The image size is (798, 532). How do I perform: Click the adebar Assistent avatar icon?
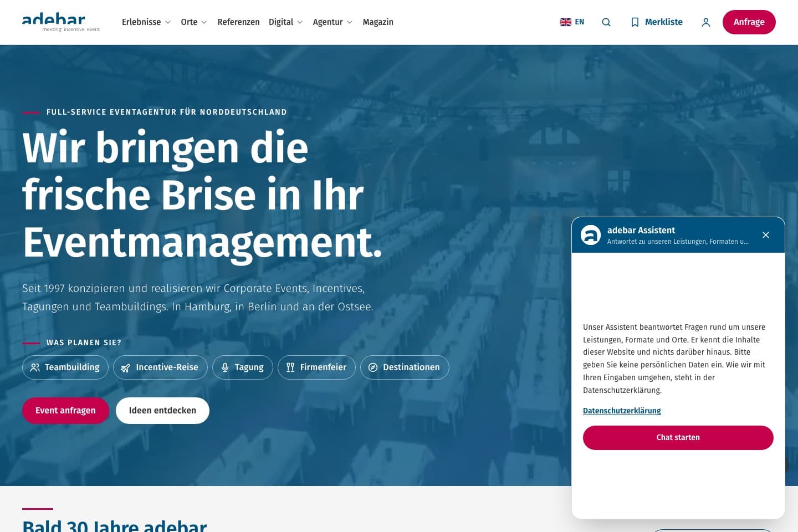591,235
